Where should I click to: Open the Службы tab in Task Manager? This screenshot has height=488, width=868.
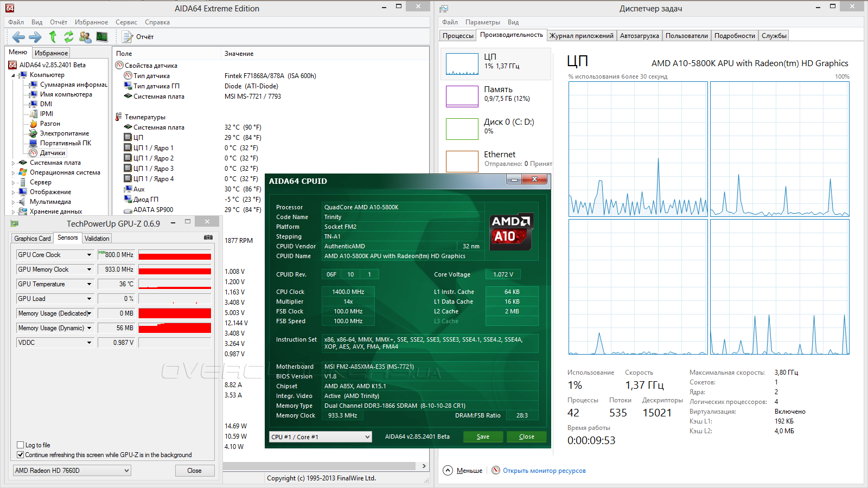coord(774,36)
